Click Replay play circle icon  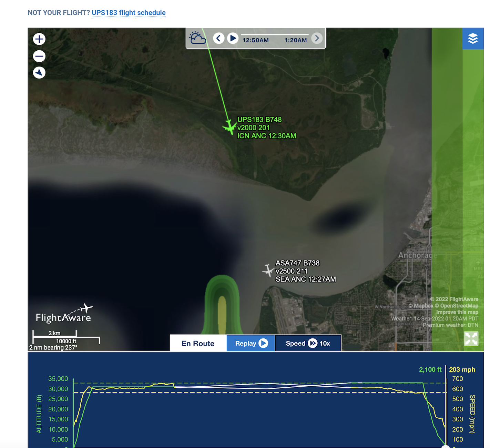[x=263, y=343]
